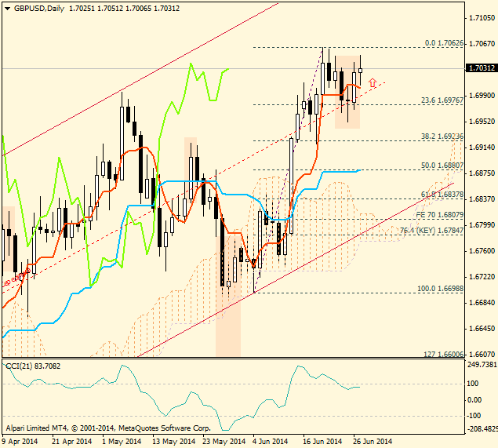Click the current price label 1.70312
Viewport: 498px width, 448px height.
tap(482, 68)
